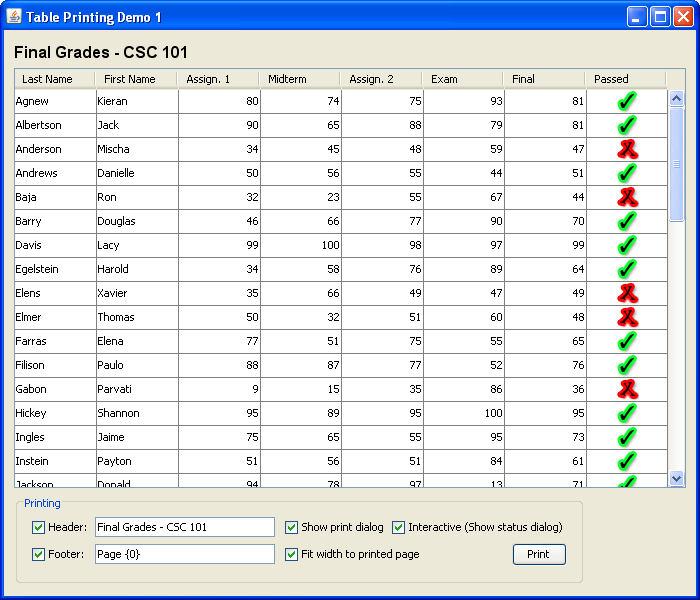Image resolution: width=700 pixels, height=600 pixels.
Task: Click the green check icon in Farras' row
Action: tap(627, 341)
